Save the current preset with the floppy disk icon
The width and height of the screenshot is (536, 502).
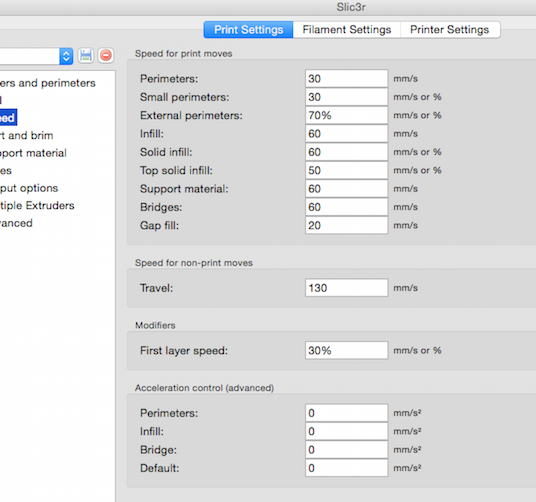pos(86,55)
